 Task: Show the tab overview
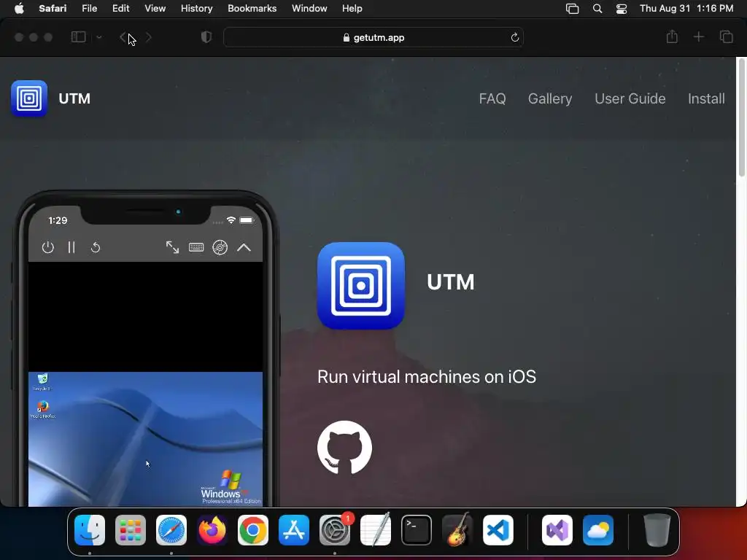(726, 36)
